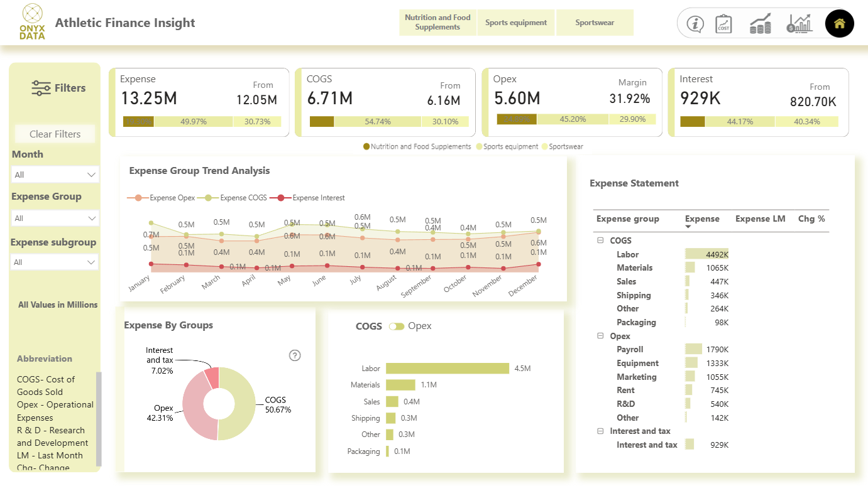This screenshot has width=868, height=486.
Task: Collapse the Interest and tax group
Action: (600, 431)
